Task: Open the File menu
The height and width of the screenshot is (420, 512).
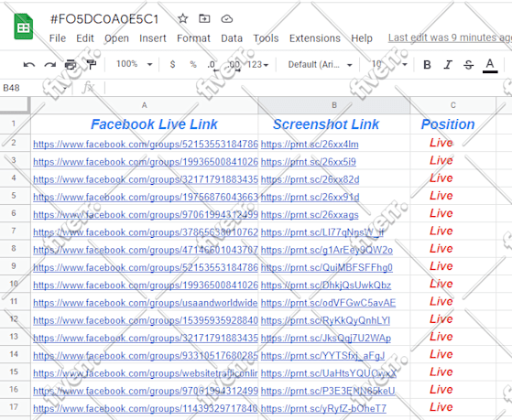Action: click(x=58, y=38)
